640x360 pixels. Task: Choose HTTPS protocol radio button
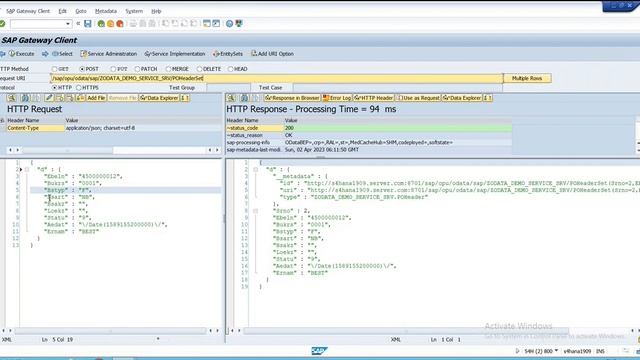coord(79,88)
